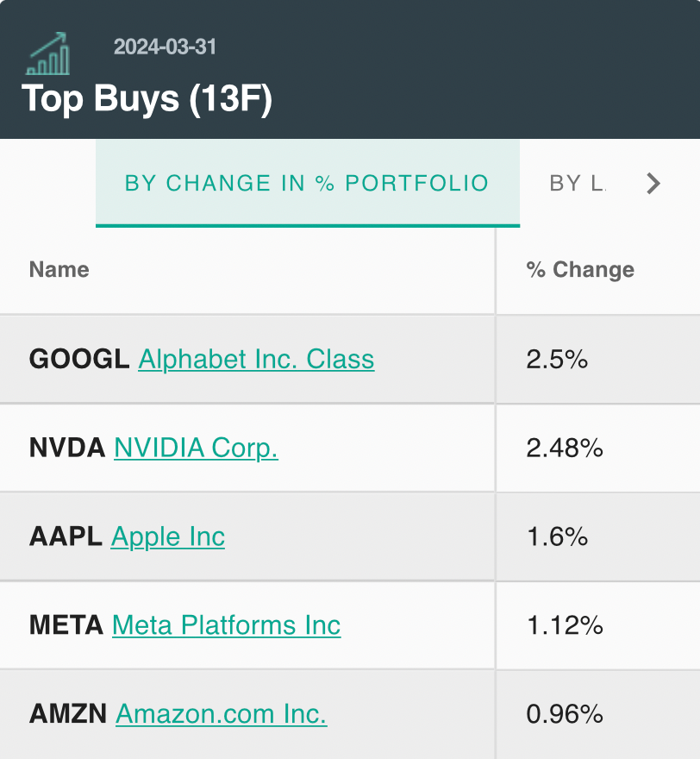Image resolution: width=700 pixels, height=759 pixels.
Task: Select the GOOGL ticker symbol
Action: [x=79, y=359]
